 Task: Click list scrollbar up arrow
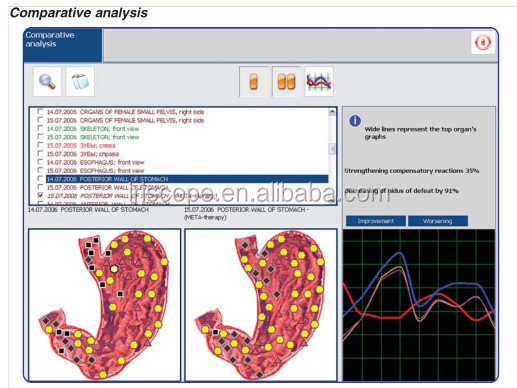pyautogui.click(x=332, y=112)
